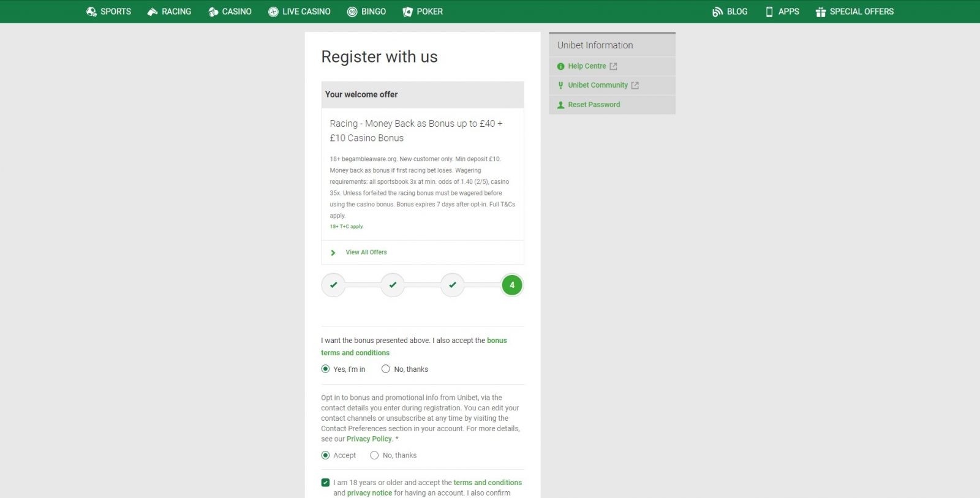Click the Special Offers gift icon

point(821,12)
